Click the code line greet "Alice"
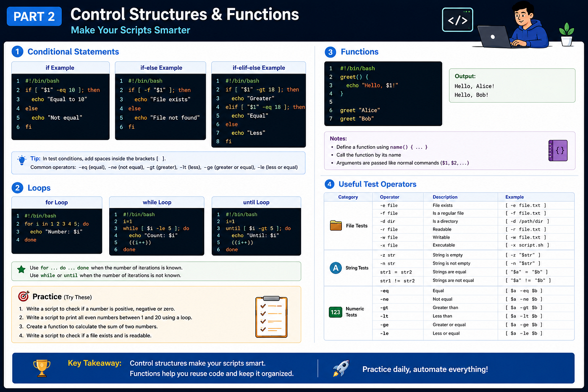 point(360,110)
